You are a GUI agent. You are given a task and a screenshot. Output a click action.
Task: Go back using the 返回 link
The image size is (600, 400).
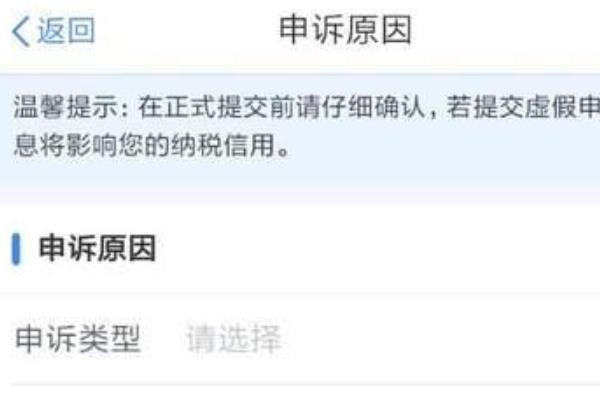click(x=66, y=30)
